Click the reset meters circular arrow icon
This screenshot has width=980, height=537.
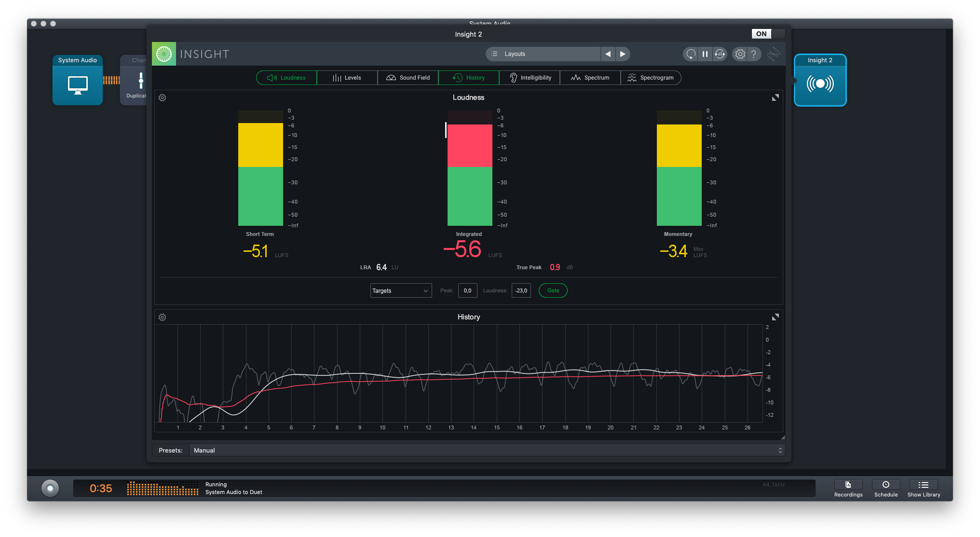(691, 54)
